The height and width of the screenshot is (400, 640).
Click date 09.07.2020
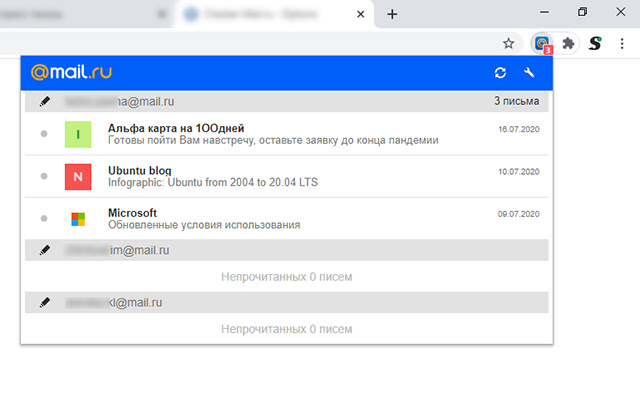pyautogui.click(x=519, y=214)
